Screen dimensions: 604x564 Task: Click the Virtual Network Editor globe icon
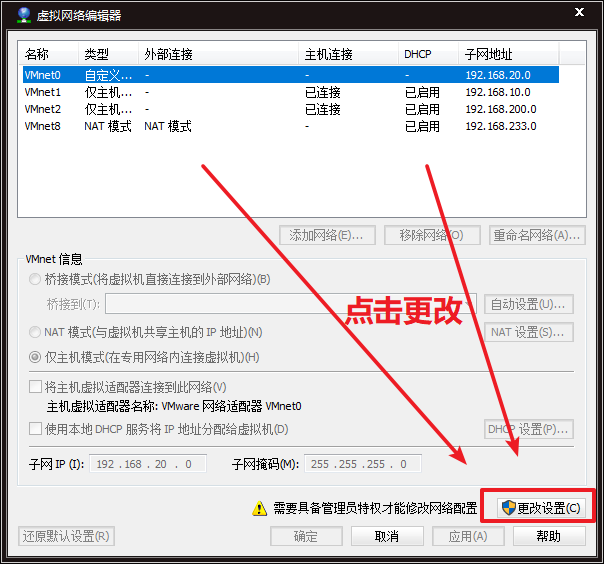24,15
